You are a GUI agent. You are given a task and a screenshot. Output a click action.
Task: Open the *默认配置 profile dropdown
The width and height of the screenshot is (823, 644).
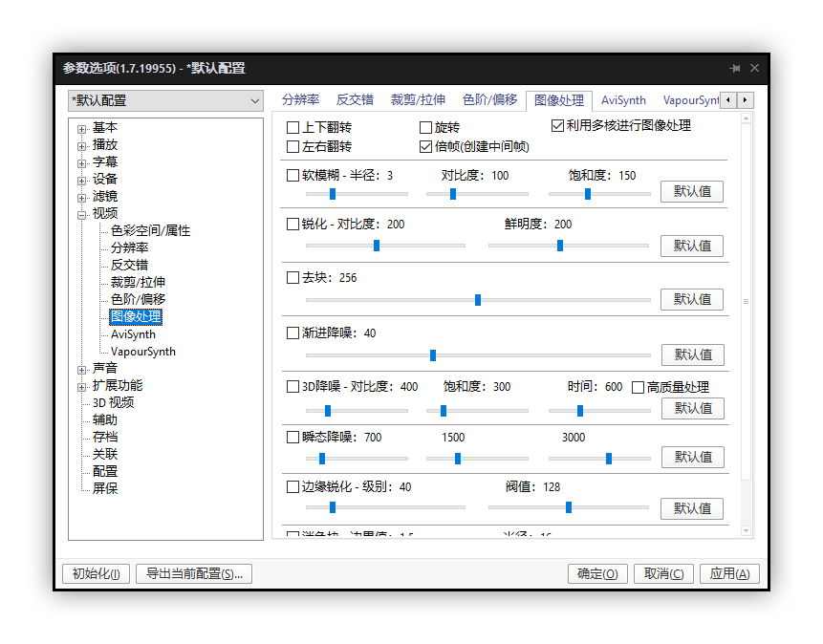click(165, 100)
